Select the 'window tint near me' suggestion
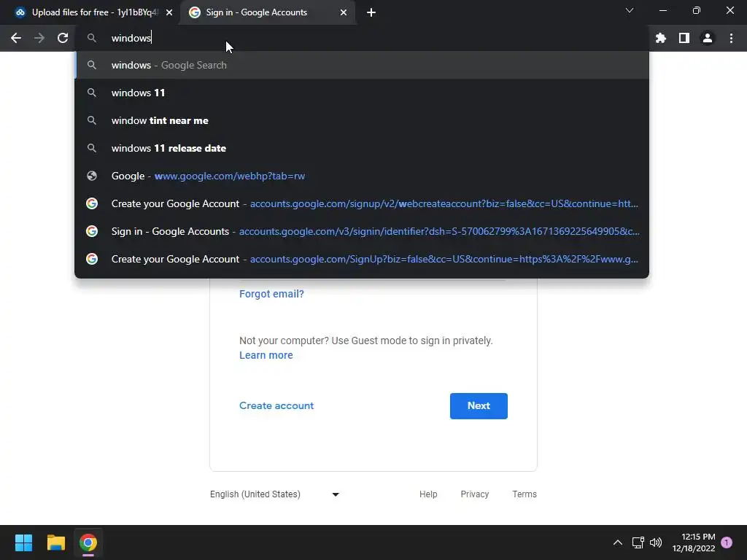The image size is (747, 560). (x=362, y=120)
